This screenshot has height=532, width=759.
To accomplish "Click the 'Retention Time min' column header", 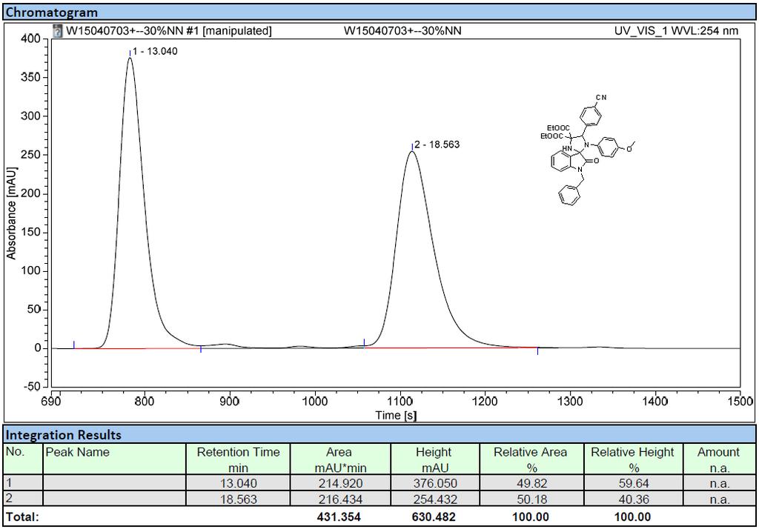I will coord(238,459).
